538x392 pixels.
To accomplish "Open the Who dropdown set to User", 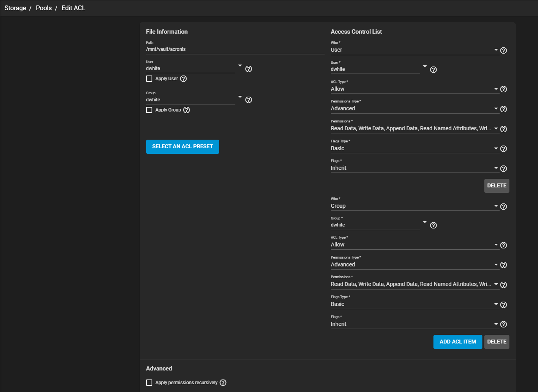I will click(415, 50).
